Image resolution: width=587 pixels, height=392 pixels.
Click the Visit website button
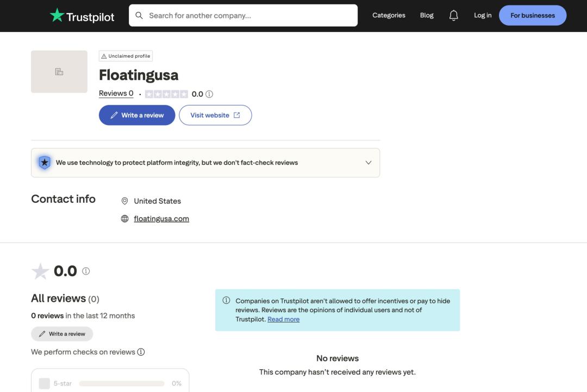click(x=215, y=115)
